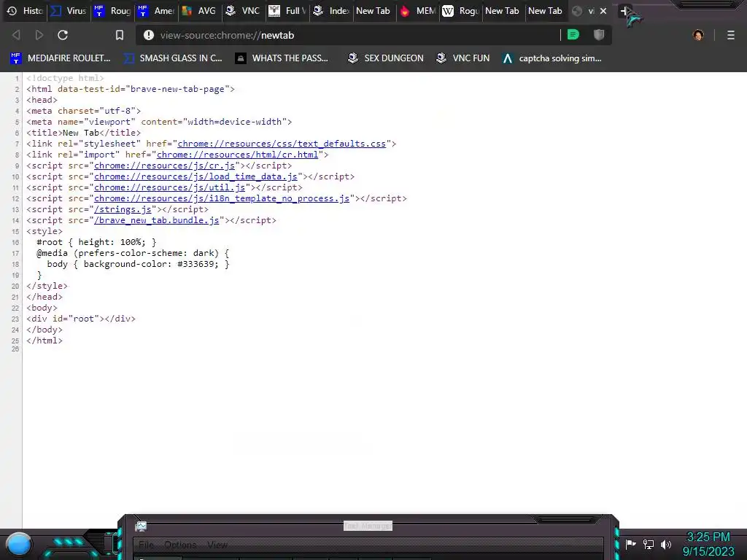The height and width of the screenshot is (560, 747).
Task: Bookmark this page with the bookmark icon
Action: [120, 35]
